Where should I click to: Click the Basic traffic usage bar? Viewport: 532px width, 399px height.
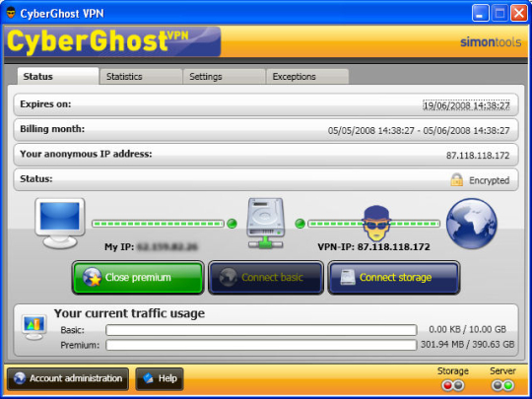pos(261,330)
